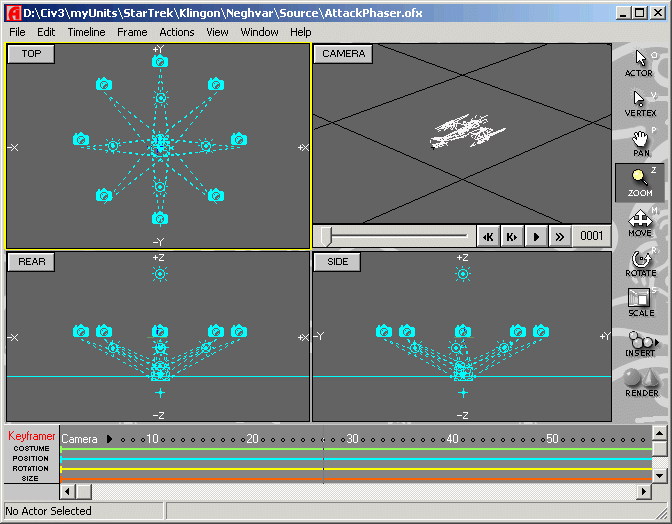The height and width of the screenshot is (524, 672).
Task: Click the green costume track line
Action: click(356, 449)
